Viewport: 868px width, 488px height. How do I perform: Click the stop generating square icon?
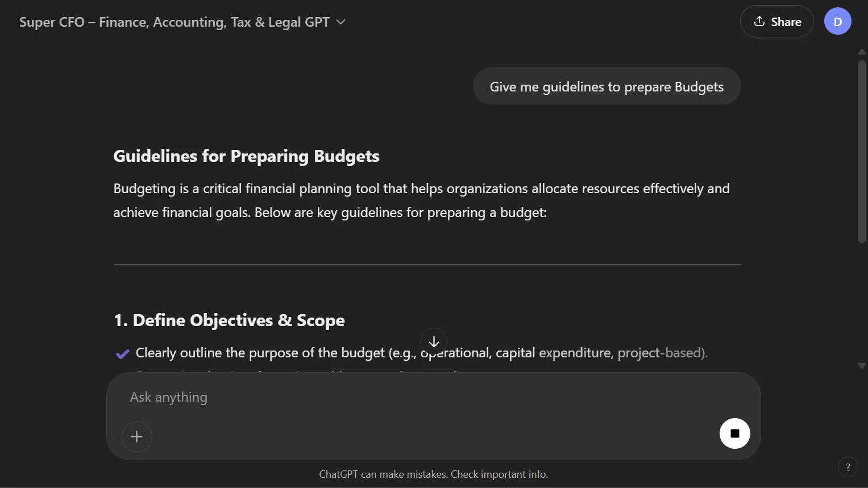coord(734,433)
